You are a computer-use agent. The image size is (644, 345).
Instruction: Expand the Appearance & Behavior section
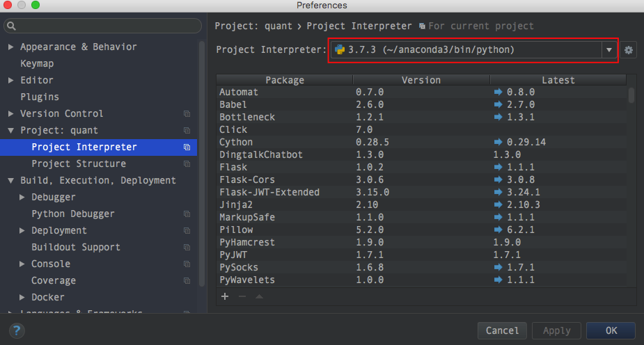point(11,47)
